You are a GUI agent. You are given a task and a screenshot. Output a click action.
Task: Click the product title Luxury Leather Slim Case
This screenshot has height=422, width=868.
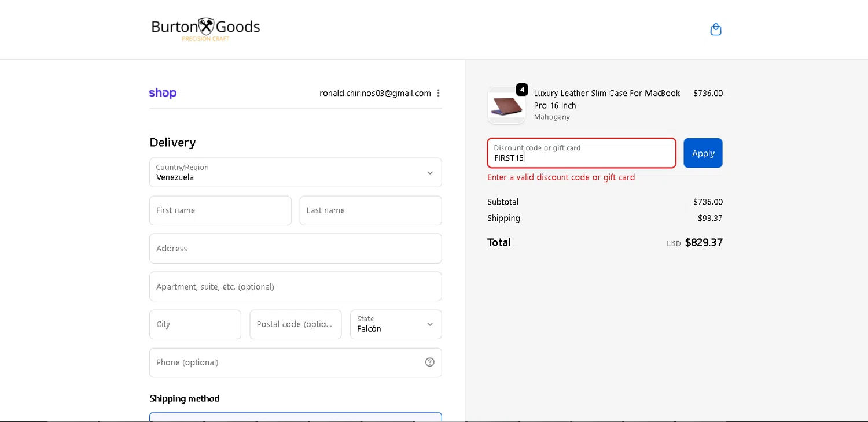click(x=607, y=99)
